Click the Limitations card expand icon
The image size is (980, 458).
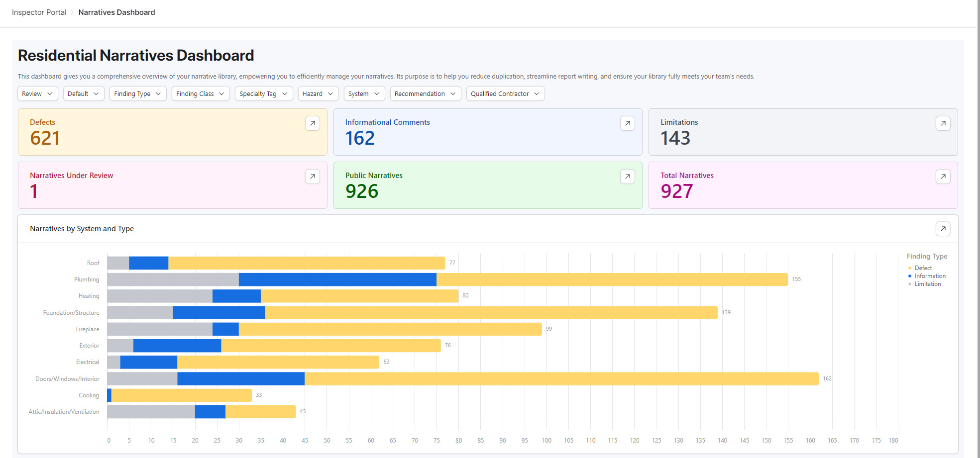click(x=943, y=123)
